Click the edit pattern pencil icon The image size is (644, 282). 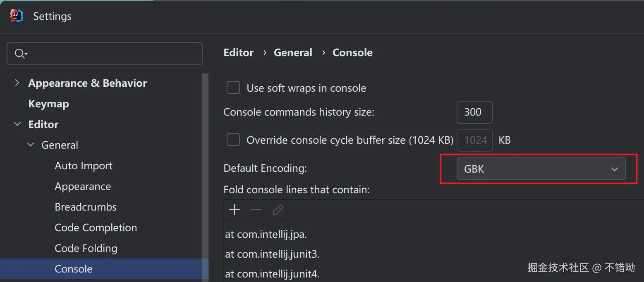278,210
